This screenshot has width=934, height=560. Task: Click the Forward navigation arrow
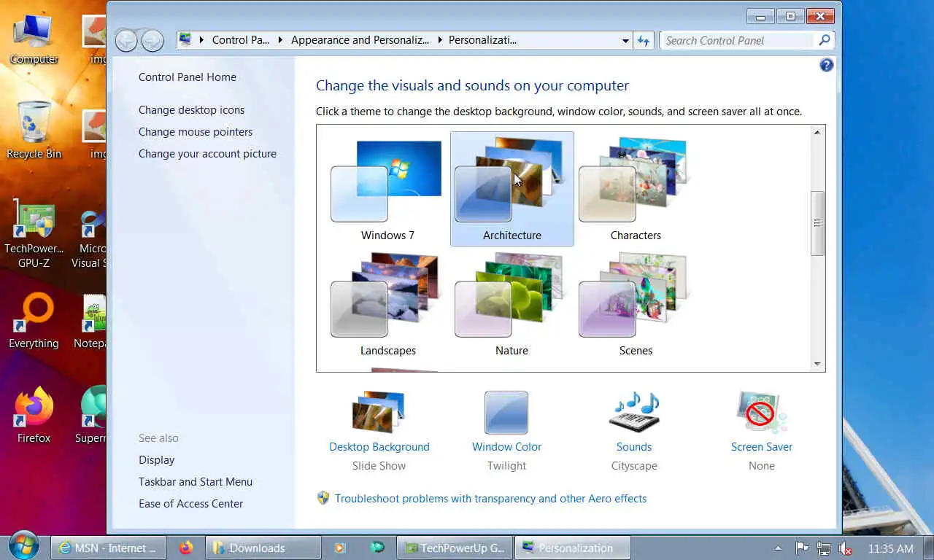152,40
